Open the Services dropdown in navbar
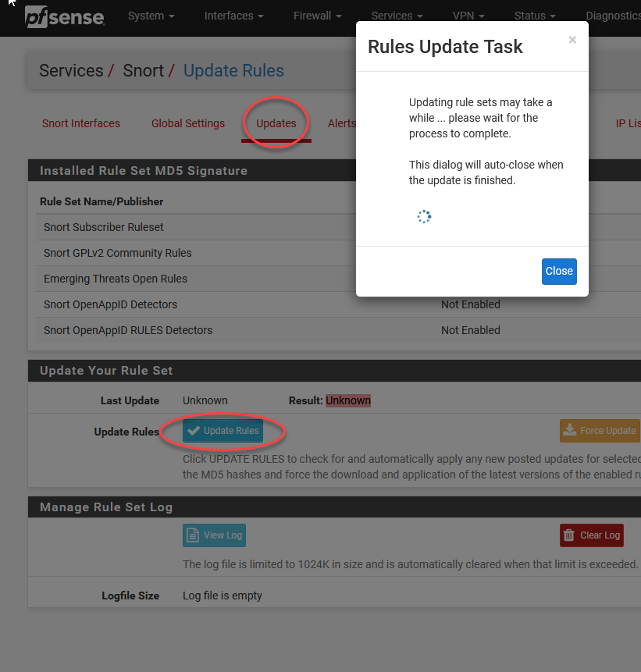The image size is (641, 672). 397,16
